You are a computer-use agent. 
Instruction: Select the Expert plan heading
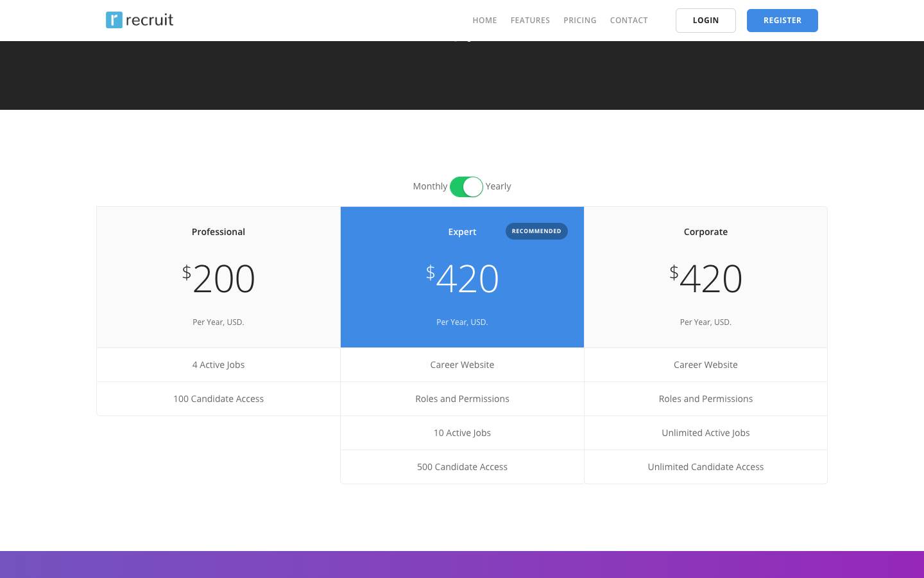[x=462, y=232]
